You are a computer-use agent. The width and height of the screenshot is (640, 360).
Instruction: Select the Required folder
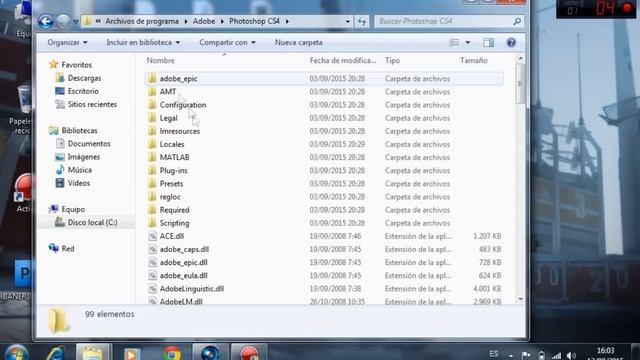174,210
